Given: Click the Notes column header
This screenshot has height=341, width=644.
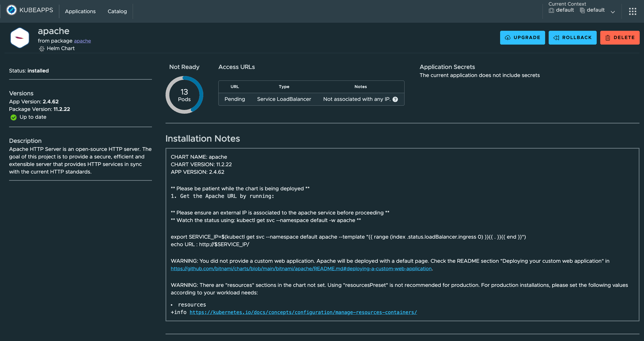Looking at the screenshot, I should click(x=361, y=87).
